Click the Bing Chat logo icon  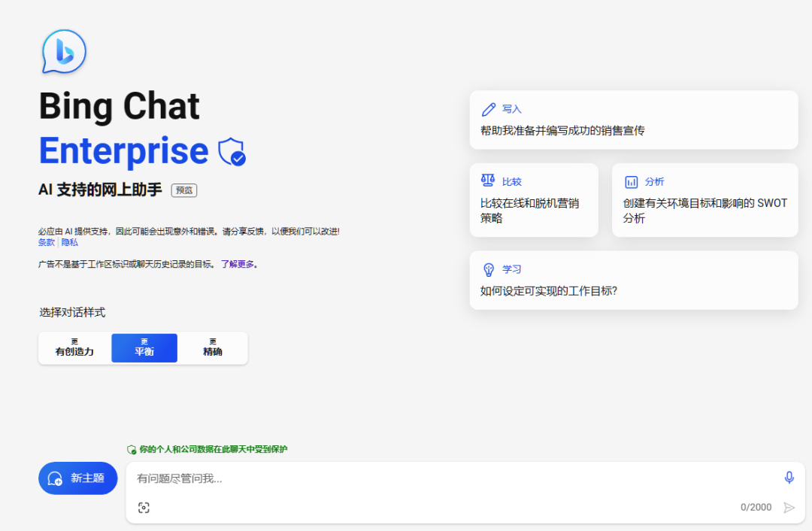(63, 51)
